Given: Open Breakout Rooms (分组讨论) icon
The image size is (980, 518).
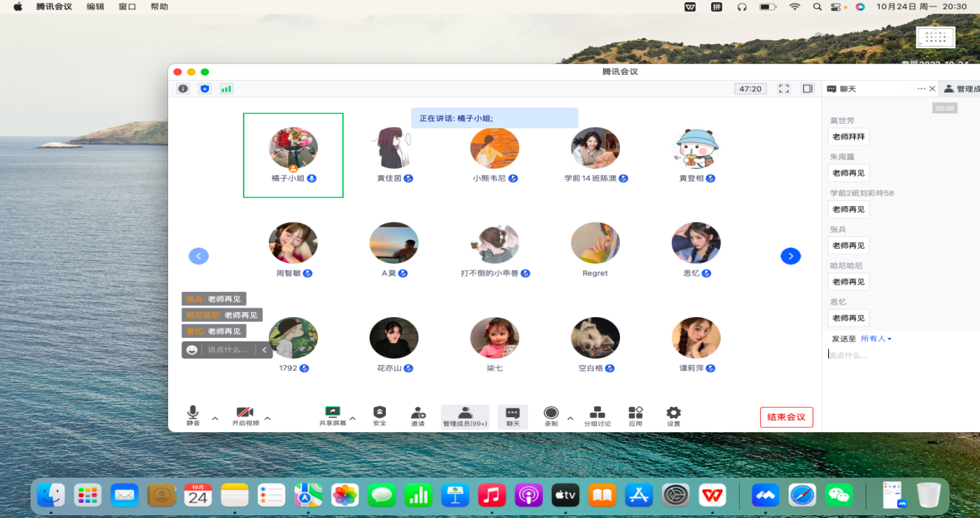Looking at the screenshot, I should (597, 414).
